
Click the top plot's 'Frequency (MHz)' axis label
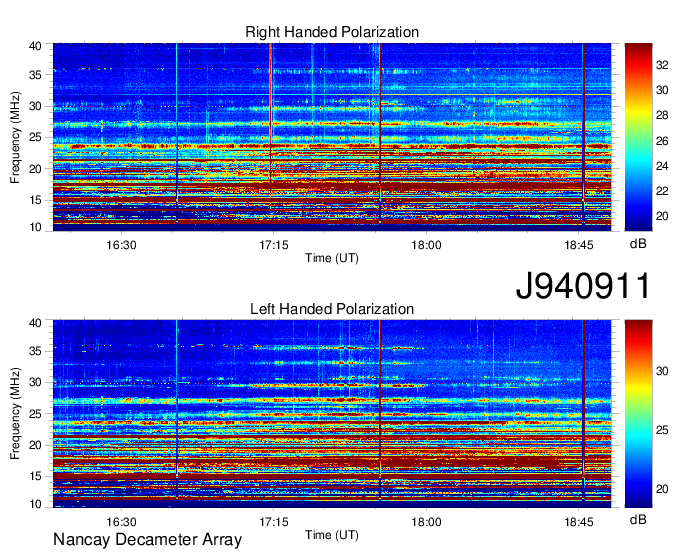(x=15, y=137)
